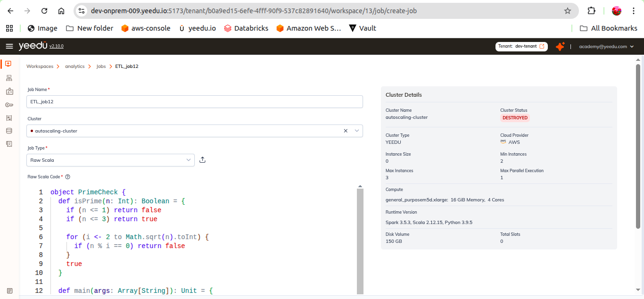Open the Databricks bookmark
This screenshot has width=644, height=299.
tap(246, 28)
